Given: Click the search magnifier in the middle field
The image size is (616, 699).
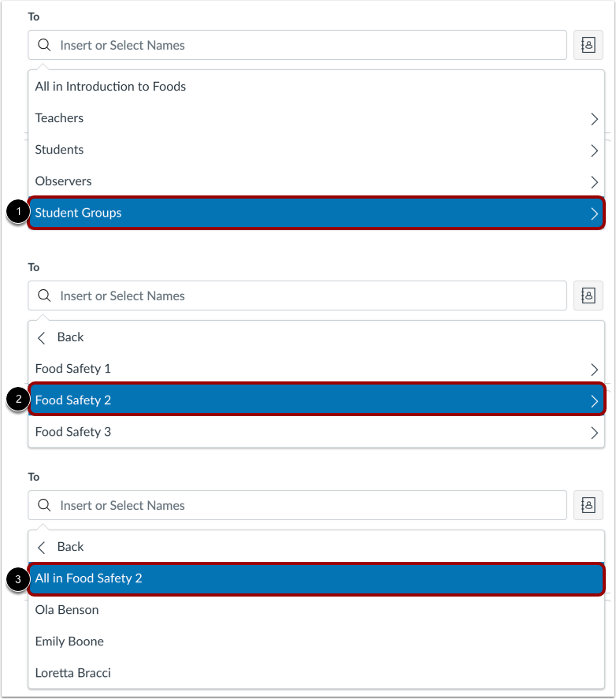Looking at the screenshot, I should pyautogui.click(x=44, y=296).
